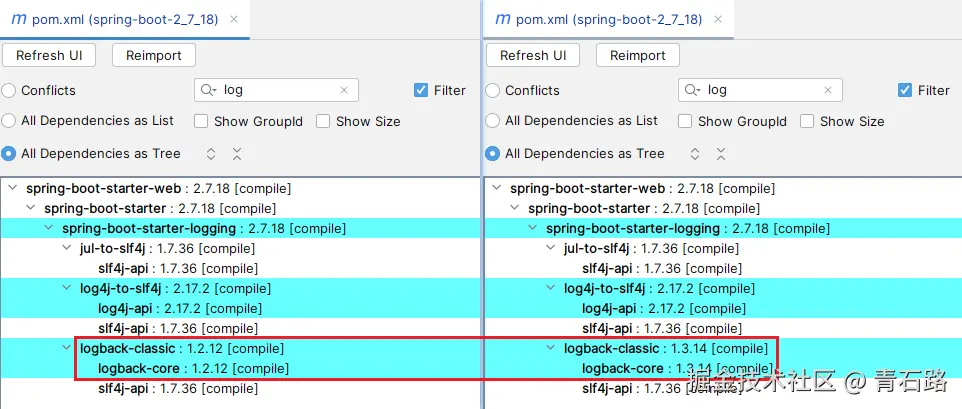Collapse logback-classic node in right tree
The image size is (962, 409).
click(550, 348)
